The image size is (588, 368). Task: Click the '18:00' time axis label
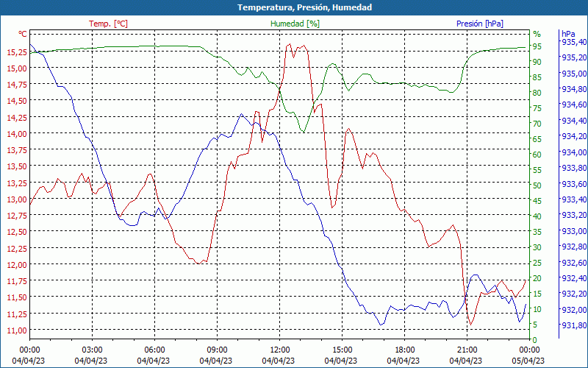click(405, 350)
